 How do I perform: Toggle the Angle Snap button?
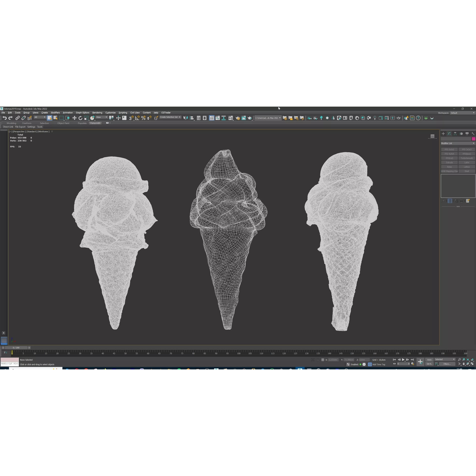[x=137, y=118]
